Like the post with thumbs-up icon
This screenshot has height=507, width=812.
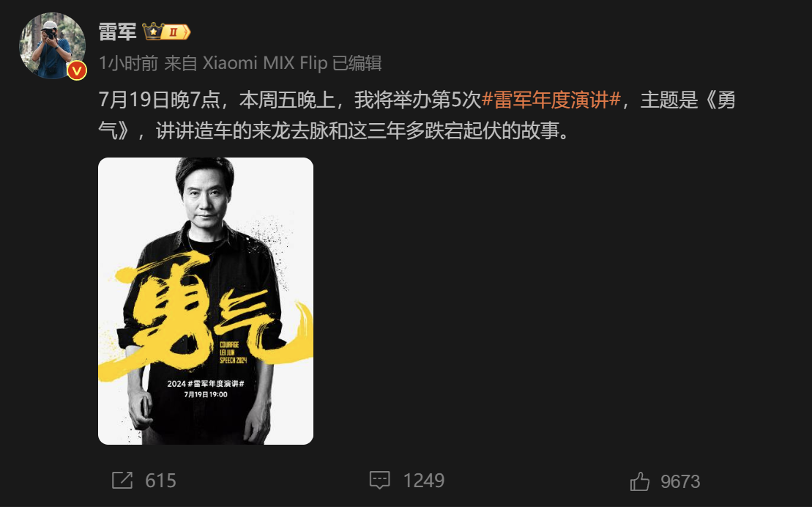(x=639, y=481)
